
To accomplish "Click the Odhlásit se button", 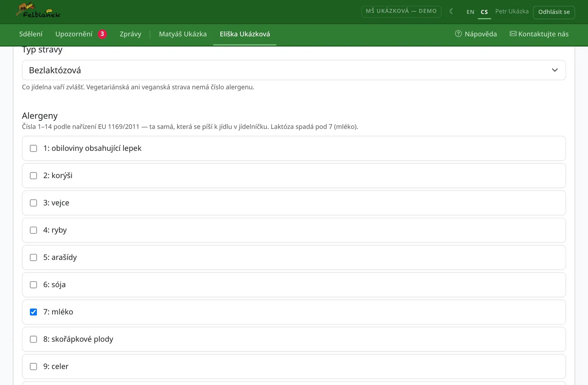I will [554, 12].
